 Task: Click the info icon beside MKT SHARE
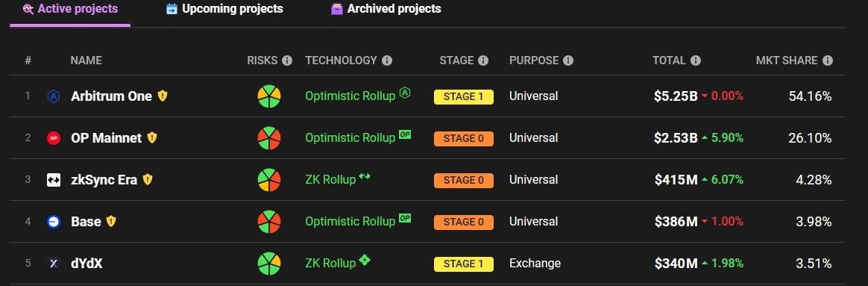point(828,60)
